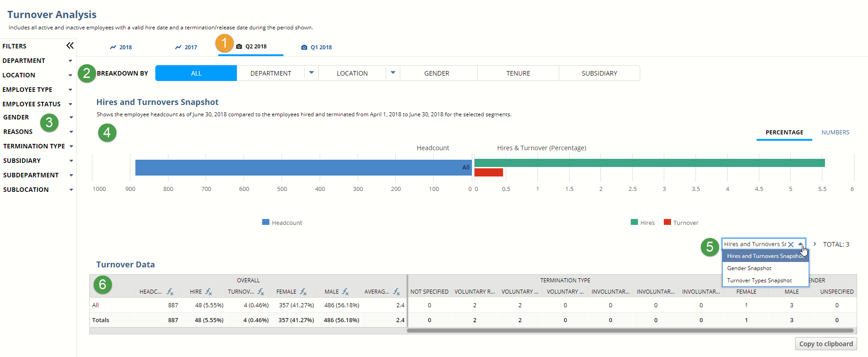The height and width of the screenshot is (357, 868).
Task: Click the '486 (56.18%)' cell in Totals row
Action: pyautogui.click(x=341, y=320)
